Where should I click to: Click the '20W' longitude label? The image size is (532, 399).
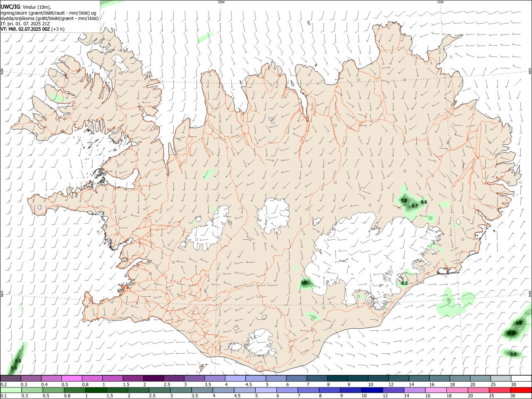click(x=221, y=2)
